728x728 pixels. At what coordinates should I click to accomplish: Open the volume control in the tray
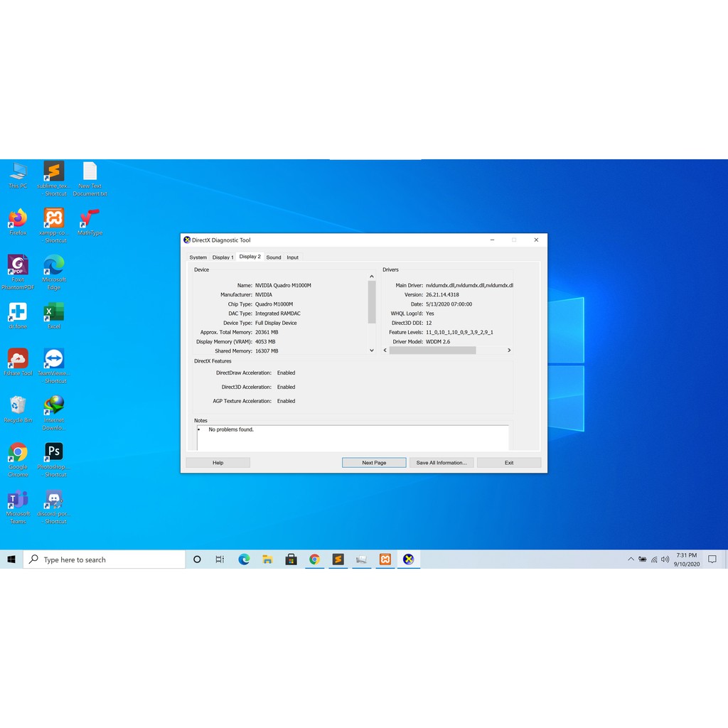pyautogui.click(x=663, y=560)
